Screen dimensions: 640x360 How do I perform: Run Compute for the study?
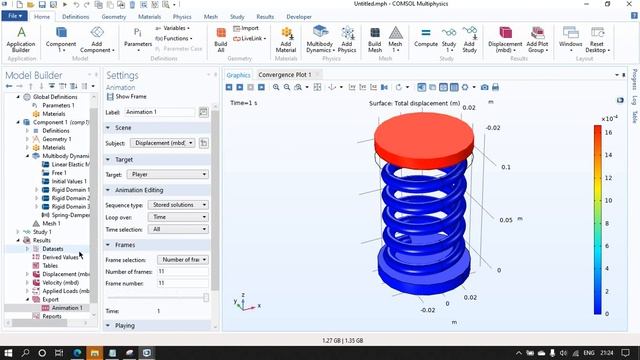(x=426, y=38)
